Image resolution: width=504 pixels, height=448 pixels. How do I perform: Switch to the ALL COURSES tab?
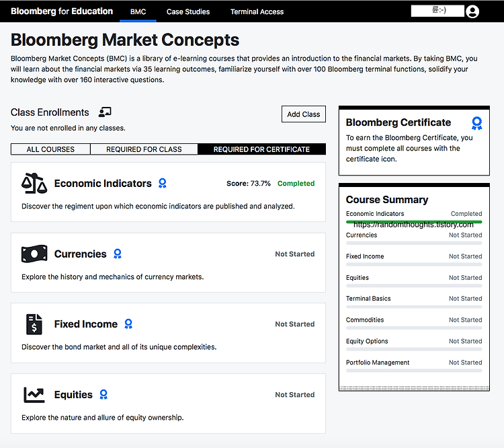point(50,149)
